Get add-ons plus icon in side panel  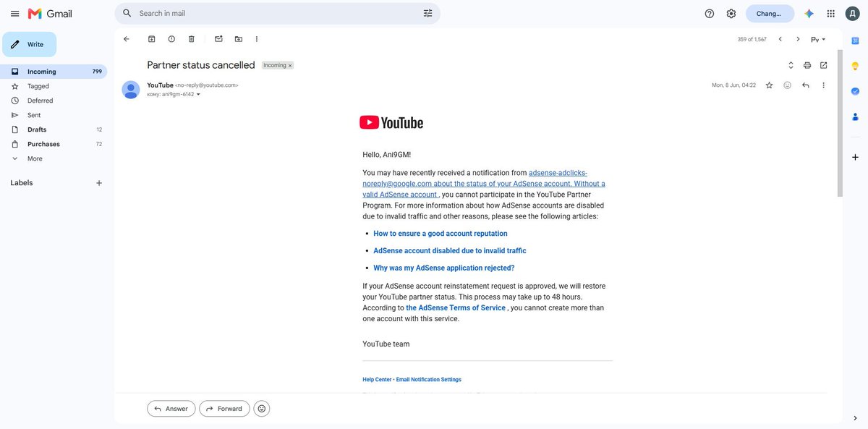pyautogui.click(x=855, y=157)
